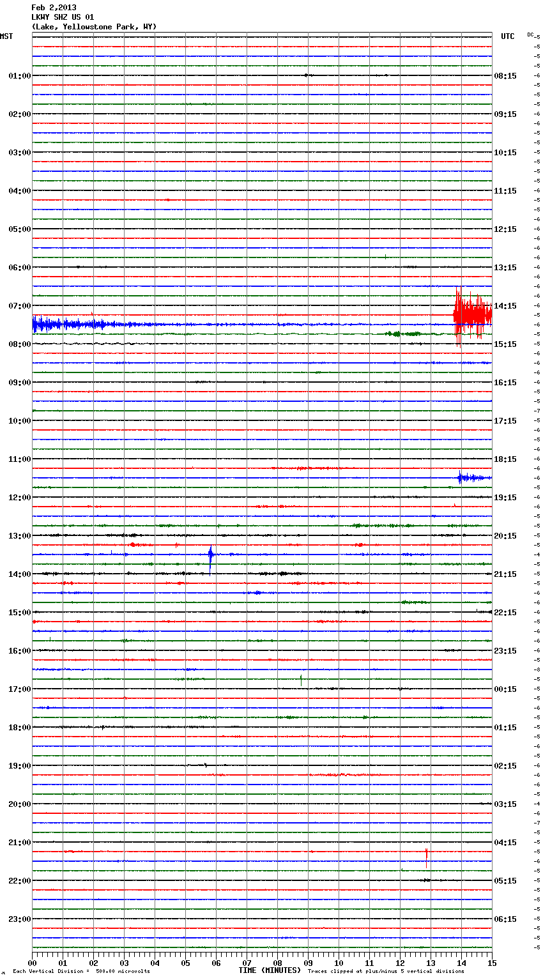Select the 04:00 MST row label

tap(20, 191)
